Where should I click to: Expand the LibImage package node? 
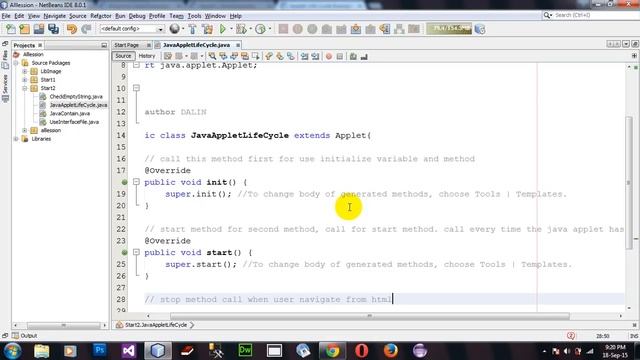click(24, 71)
